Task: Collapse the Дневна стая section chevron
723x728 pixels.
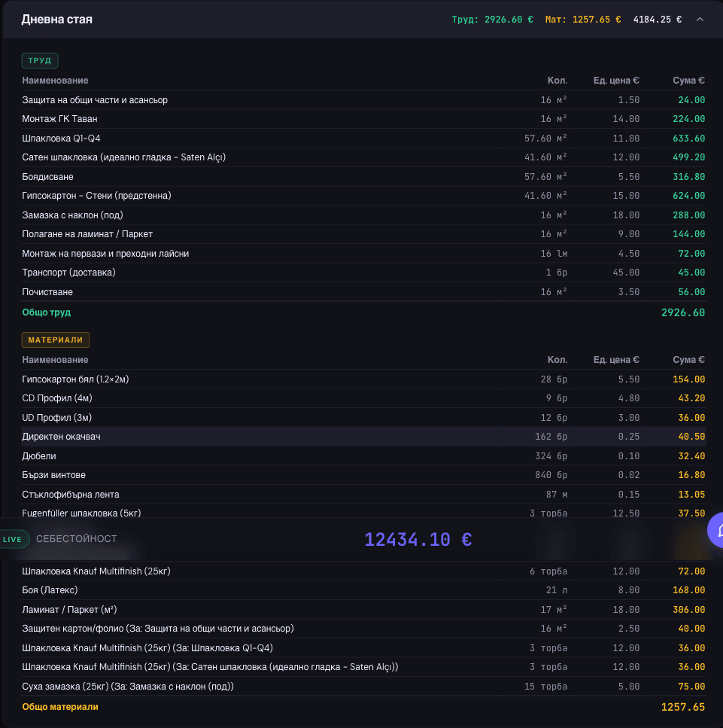Action: [x=700, y=20]
